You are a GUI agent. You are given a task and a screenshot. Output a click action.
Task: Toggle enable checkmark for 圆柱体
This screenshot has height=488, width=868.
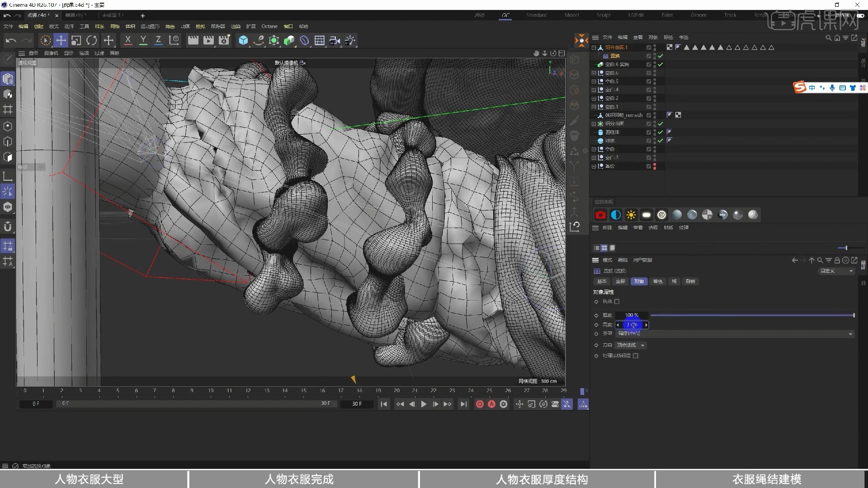pyautogui.click(x=660, y=132)
